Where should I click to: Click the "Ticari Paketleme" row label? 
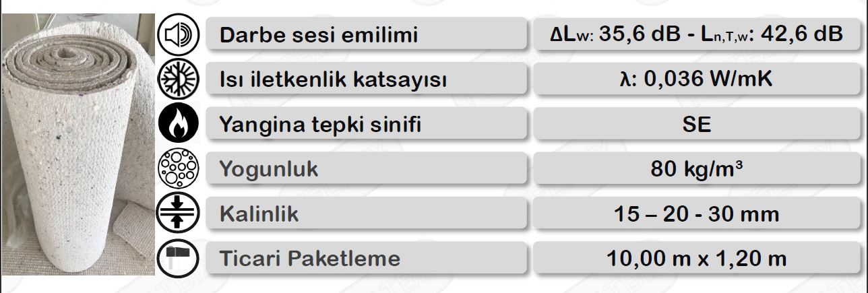point(310,258)
